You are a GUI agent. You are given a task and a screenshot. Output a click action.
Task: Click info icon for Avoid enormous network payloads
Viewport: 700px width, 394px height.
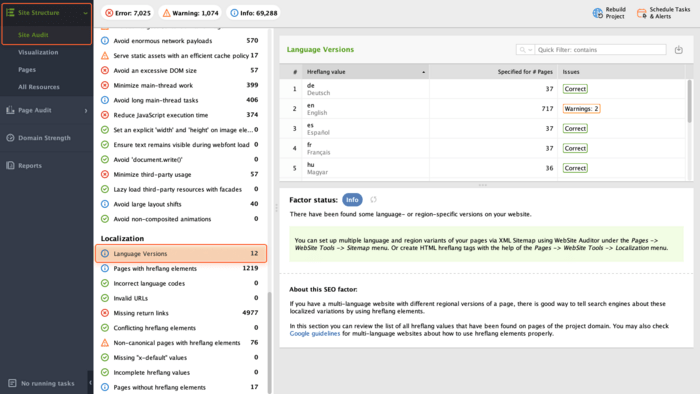(104, 41)
